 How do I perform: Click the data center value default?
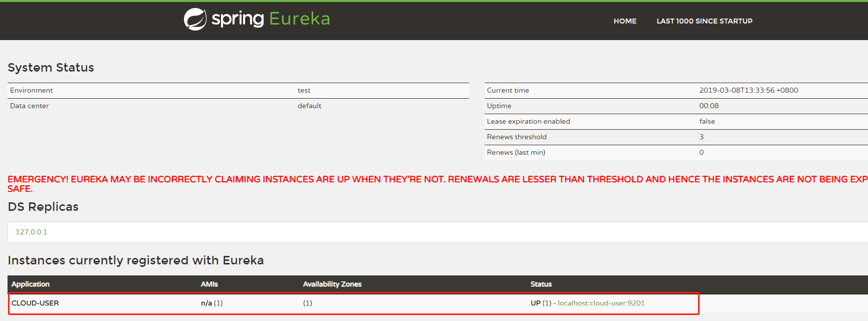click(x=309, y=106)
